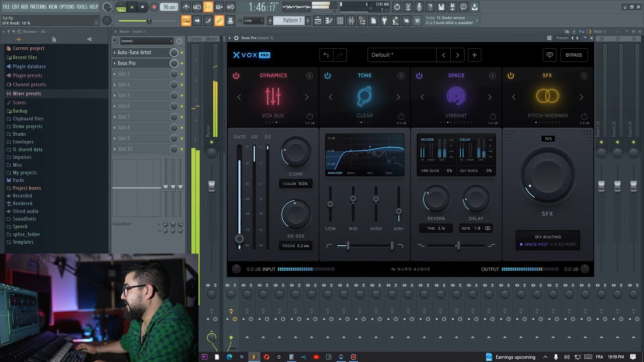Open the Line snap dropdown
Screen dimensions: 644x362
pyautogui.click(x=253, y=21)
